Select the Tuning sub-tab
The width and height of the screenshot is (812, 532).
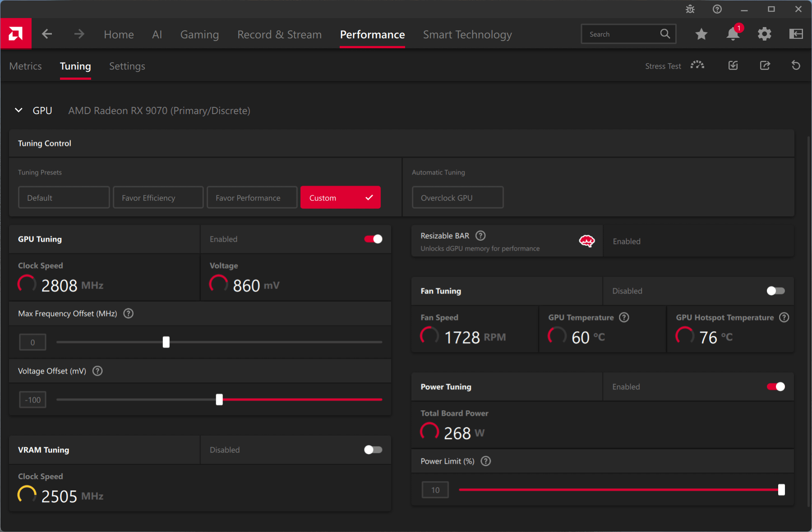pos(75,66)
